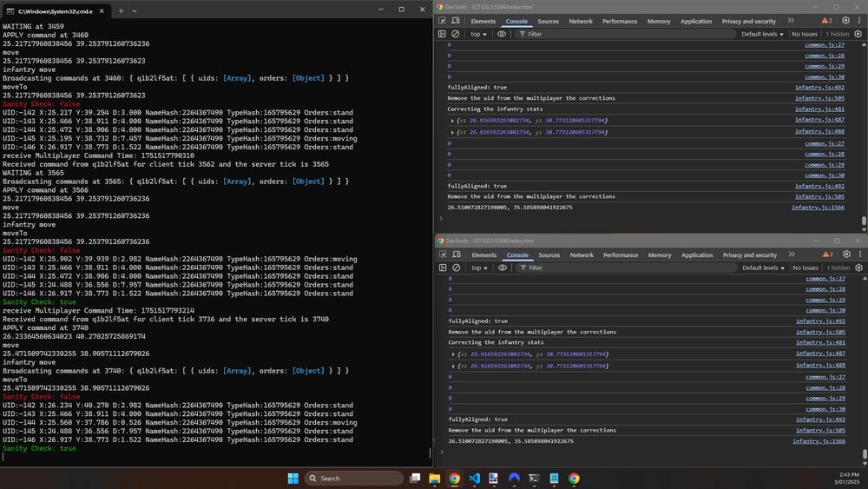Open DevTools settings gear in upper window
The height and width of the screenshot is (489, 868).
click(x=845, y=21)
